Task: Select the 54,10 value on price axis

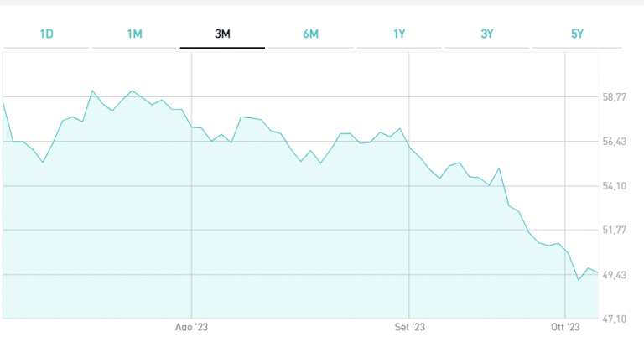Action: tap(615, 186)
